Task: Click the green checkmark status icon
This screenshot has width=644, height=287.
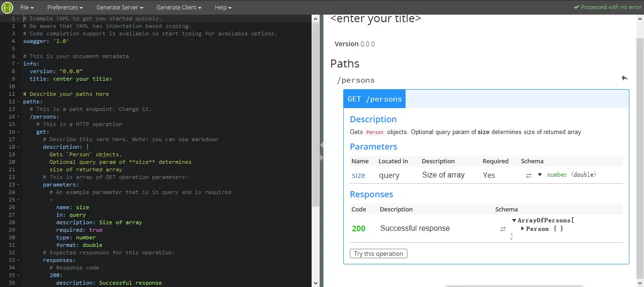Action: pos(576,7)
